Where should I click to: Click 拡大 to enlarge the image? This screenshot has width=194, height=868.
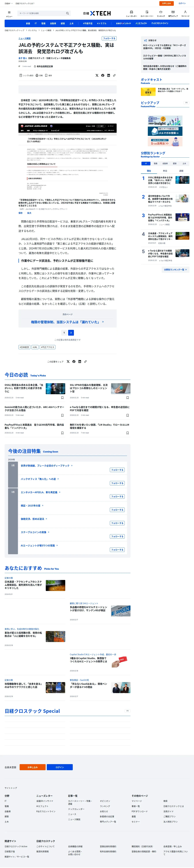tap(29, 213)
